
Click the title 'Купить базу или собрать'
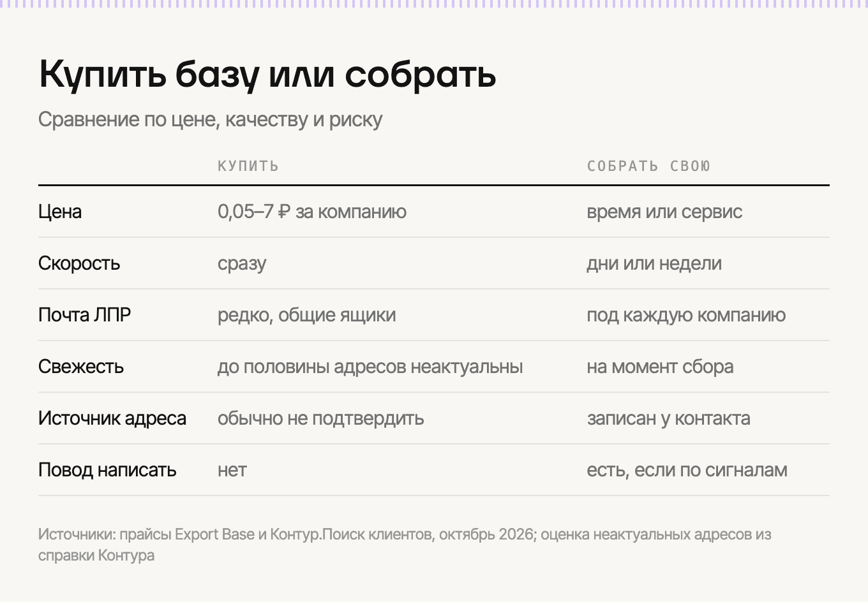pos(267,75)
